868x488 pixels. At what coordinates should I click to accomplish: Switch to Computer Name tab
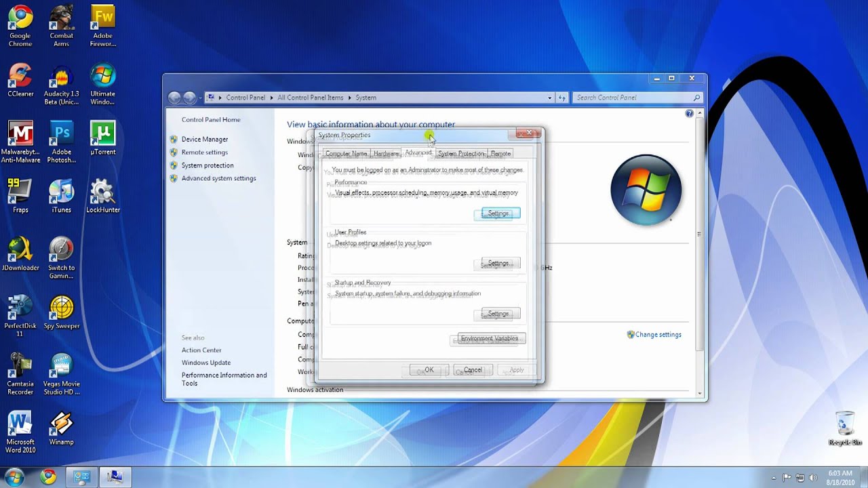pos(347,154)
